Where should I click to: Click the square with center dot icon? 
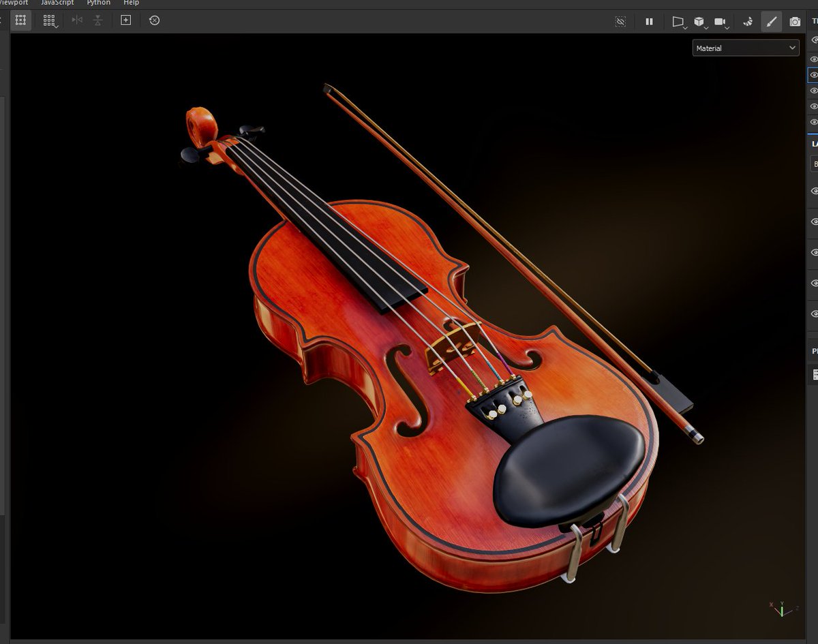[125, 20]
